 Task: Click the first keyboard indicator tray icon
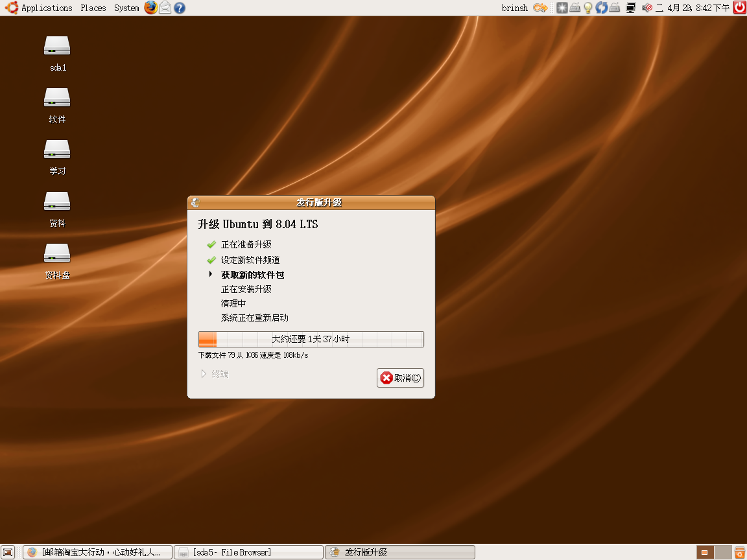575,8
